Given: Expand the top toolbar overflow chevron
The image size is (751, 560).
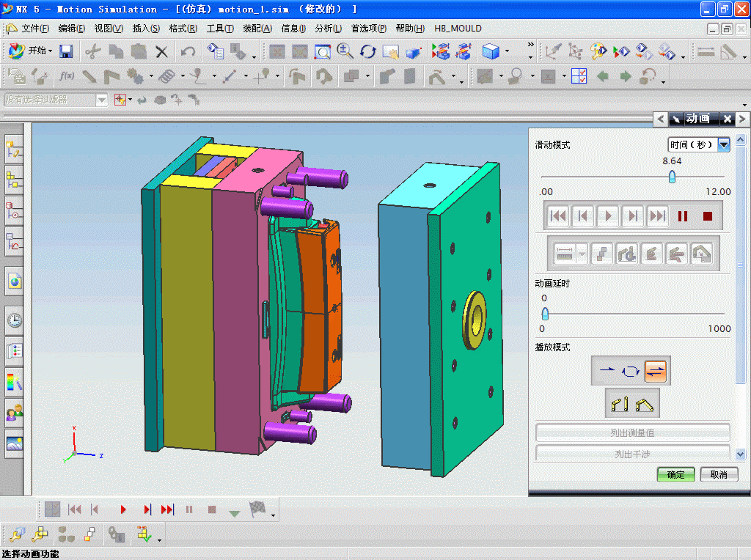Looking at the screenshot, I should pos(530,45).
